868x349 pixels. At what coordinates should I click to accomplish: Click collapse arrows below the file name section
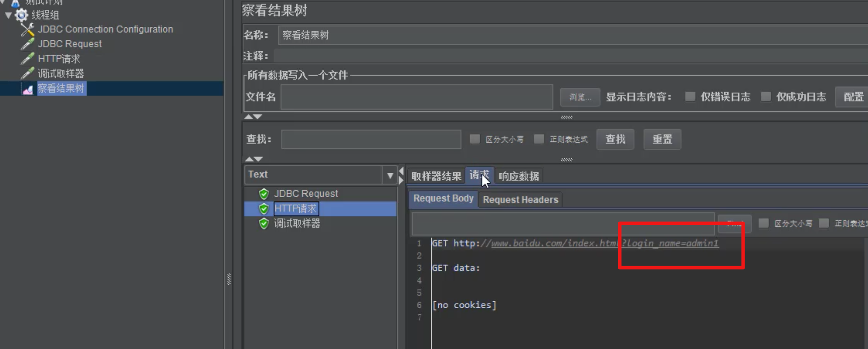tap(253, 117)
